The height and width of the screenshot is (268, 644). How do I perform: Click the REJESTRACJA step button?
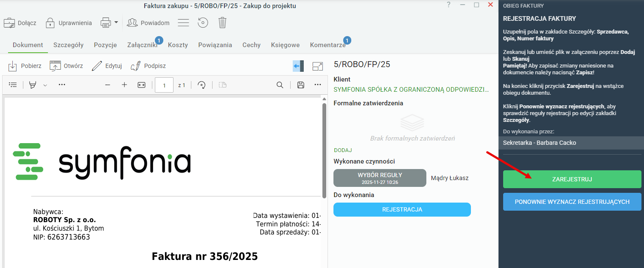[402, 209]
